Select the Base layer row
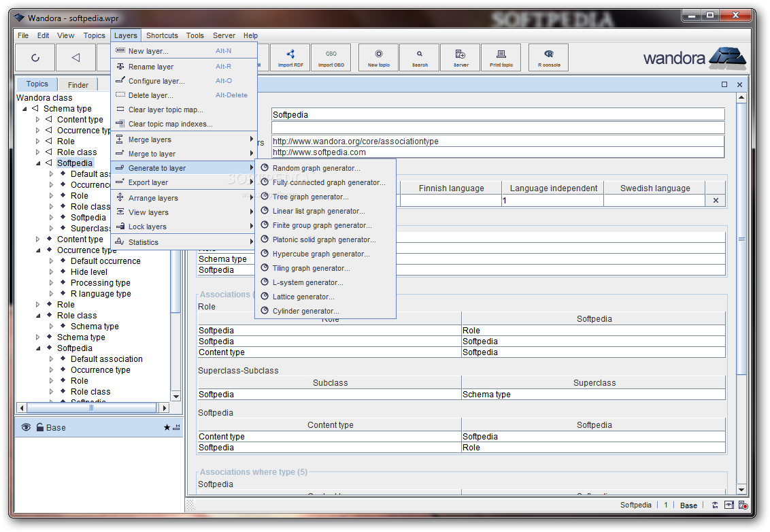 (100, 427)
